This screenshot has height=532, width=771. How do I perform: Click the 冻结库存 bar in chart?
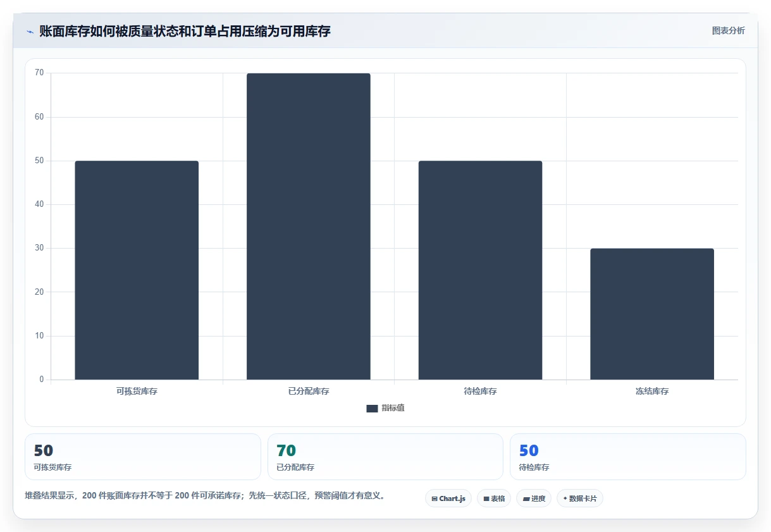pos(652,314)
